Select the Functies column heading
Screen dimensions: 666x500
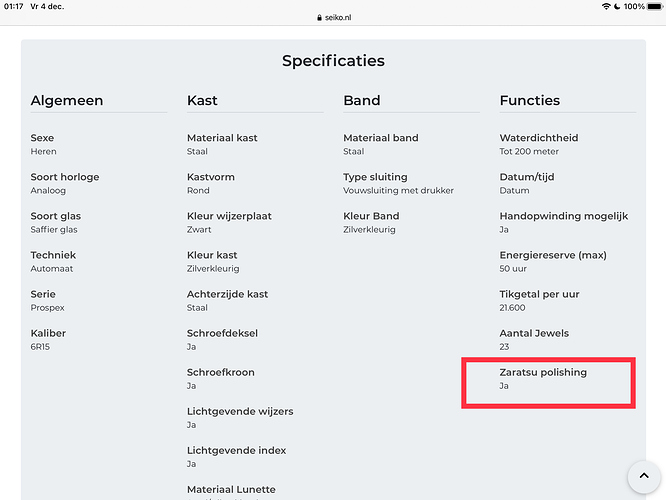[x=530, y=100]
